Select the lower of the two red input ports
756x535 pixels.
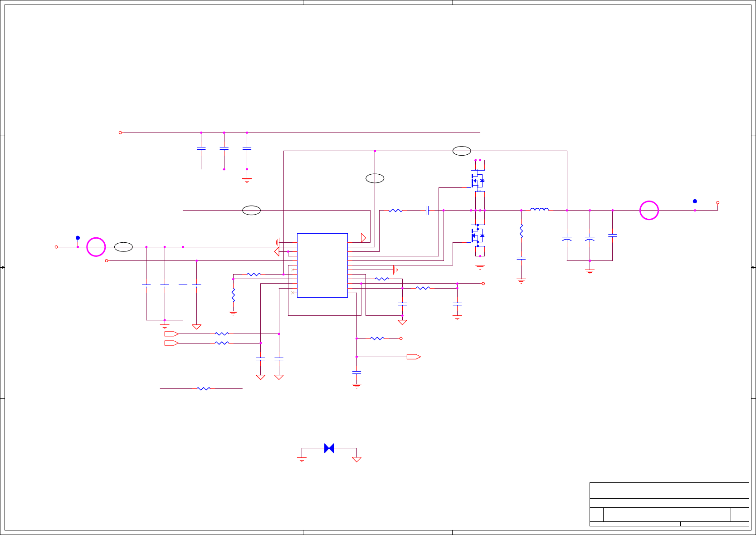171,343
